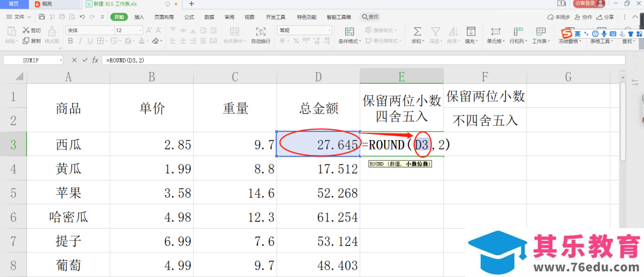Confirm formula with the checkmark icon

click(85, 60)
